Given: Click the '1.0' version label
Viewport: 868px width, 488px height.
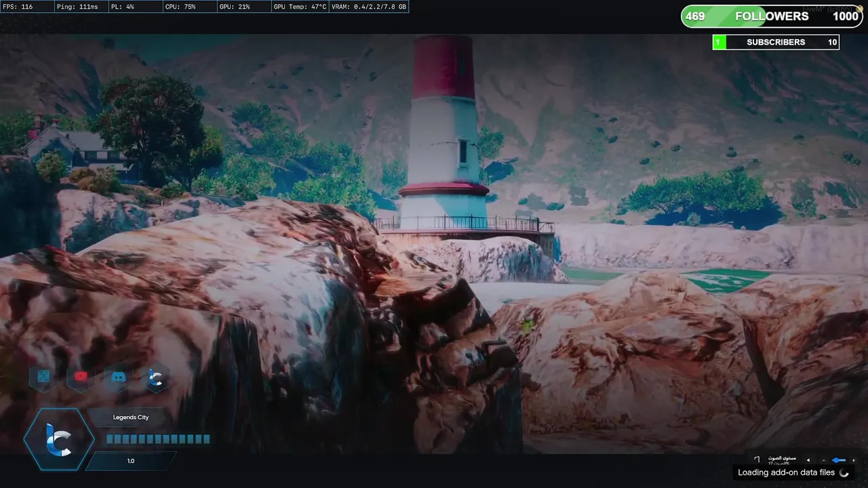Looking at the screenshot, I should pyautogui.click(x=131, y=461).
